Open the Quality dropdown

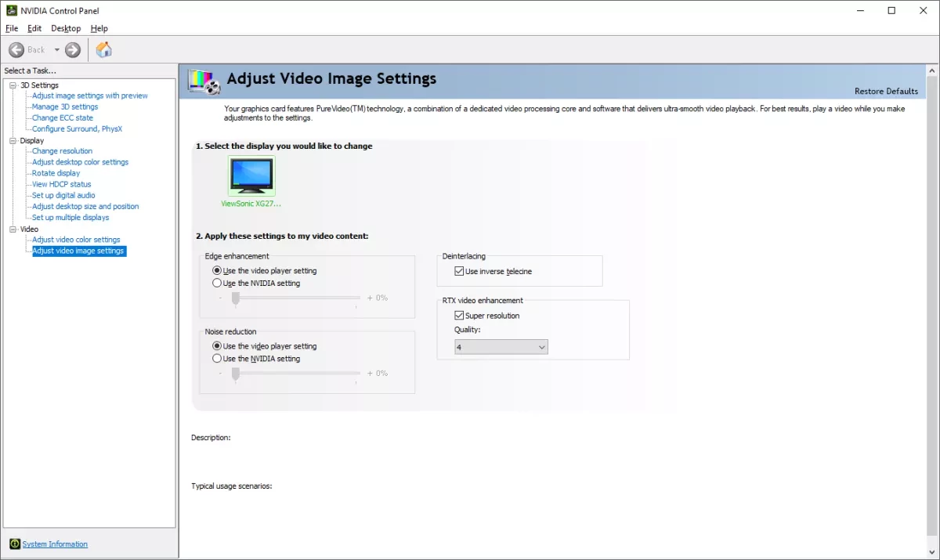[x=501, y=346]
